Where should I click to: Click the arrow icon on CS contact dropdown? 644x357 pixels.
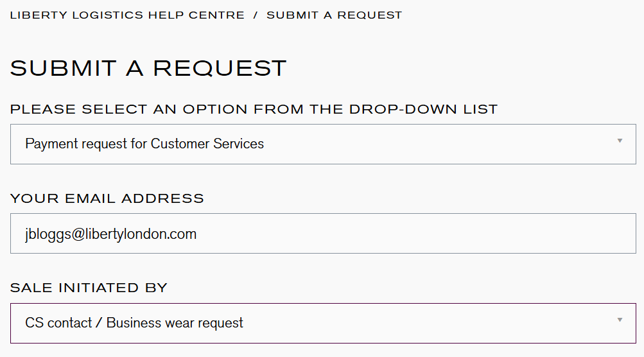[620, 320]
